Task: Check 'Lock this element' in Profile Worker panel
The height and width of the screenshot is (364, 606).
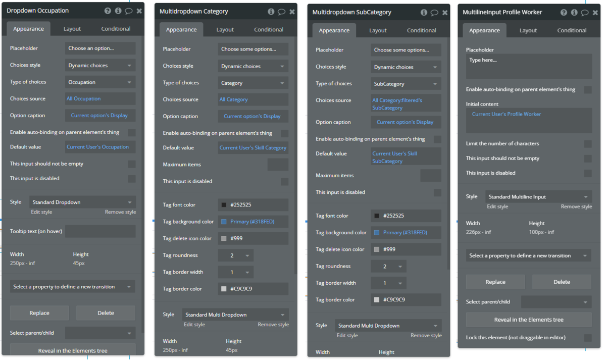Action: [x=588, y=337]
